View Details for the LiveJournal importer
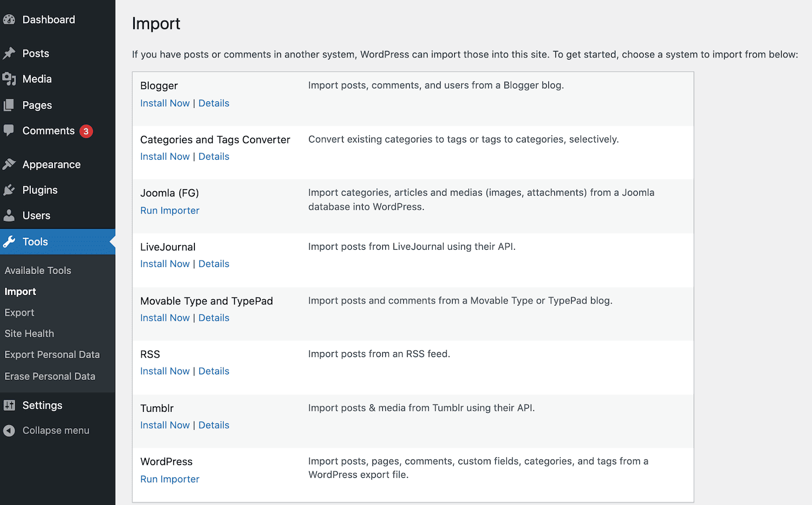This screenshot has height=505, width=812. (213, 263)
